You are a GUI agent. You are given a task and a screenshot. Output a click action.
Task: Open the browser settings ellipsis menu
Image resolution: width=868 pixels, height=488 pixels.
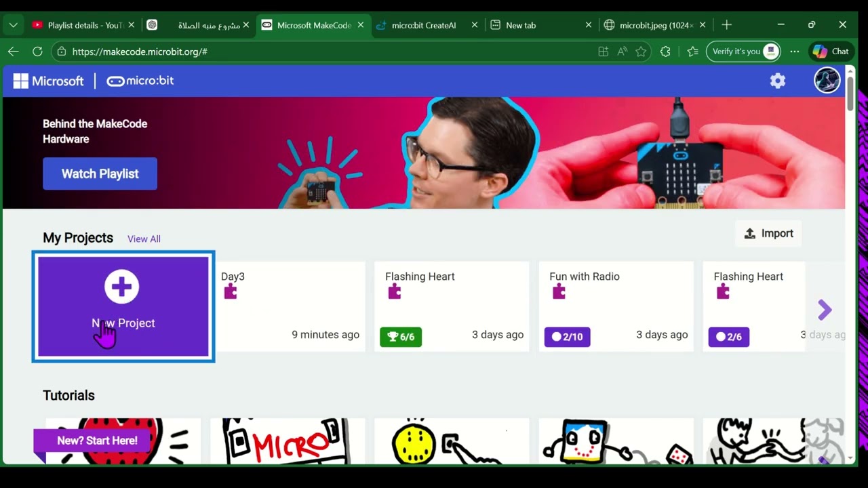pyautogui.click(x=795, y=52)
